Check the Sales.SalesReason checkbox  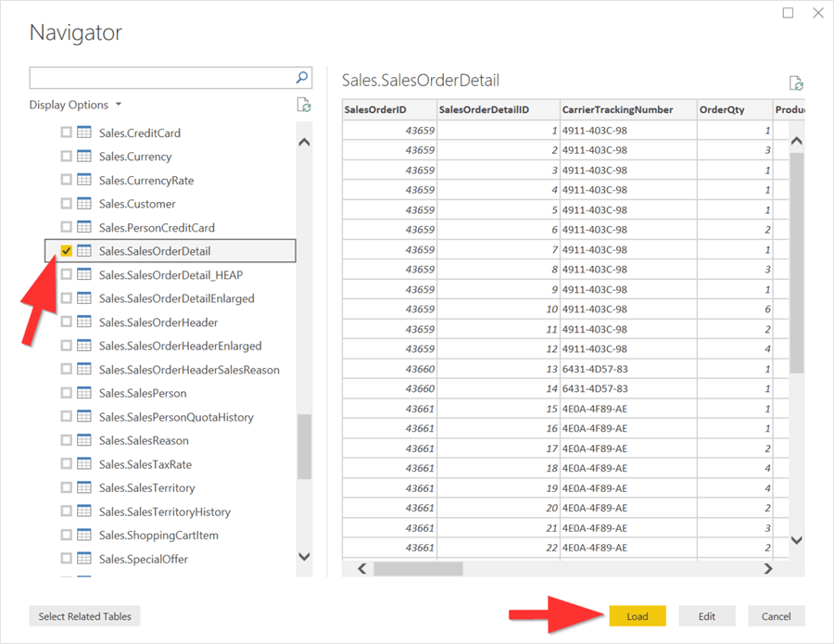(66, 440)
